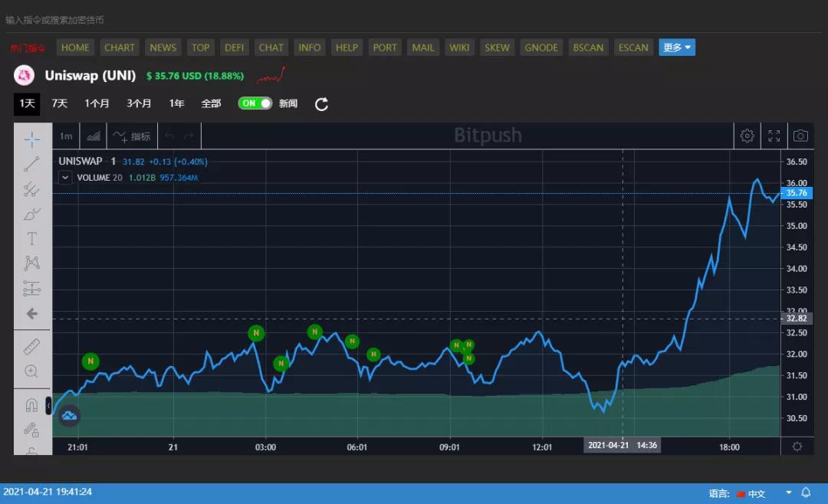The width and height of the screenshot is (828, 504).
Task: Click the red sparkline mini chart
Action: click(271, 76)
